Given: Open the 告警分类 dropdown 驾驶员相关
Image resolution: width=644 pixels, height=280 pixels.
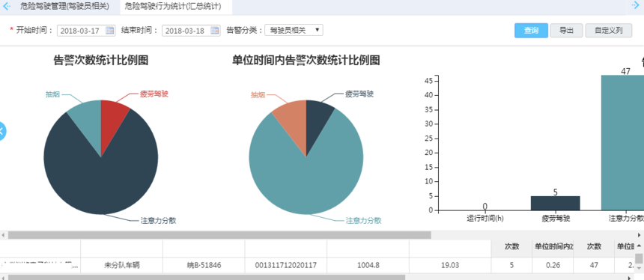Looking at the screenshot, I should 294,31.
